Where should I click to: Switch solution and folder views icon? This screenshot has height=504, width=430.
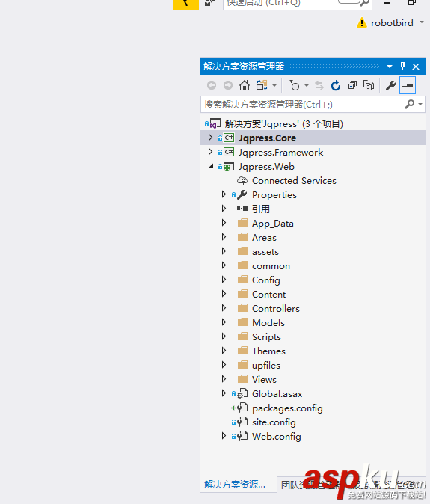[x=262, y=85]
